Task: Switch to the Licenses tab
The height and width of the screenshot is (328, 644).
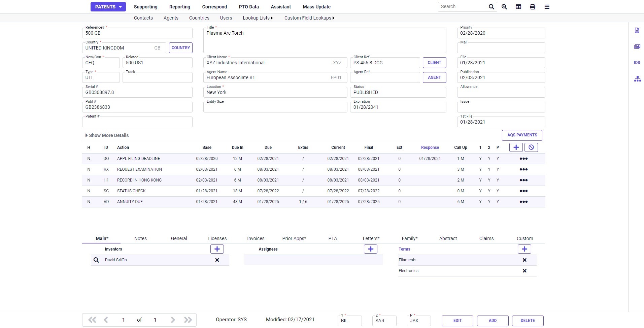Action: click(217, 238)
